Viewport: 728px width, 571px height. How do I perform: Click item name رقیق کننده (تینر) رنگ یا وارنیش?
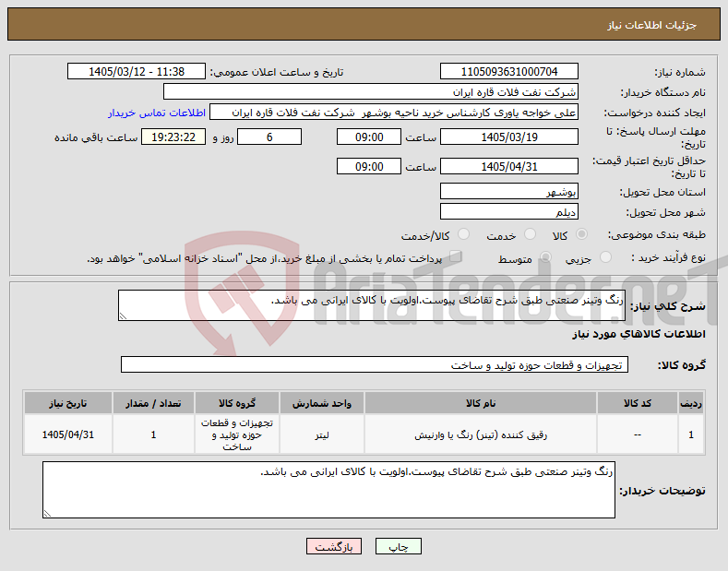(481, 435)
